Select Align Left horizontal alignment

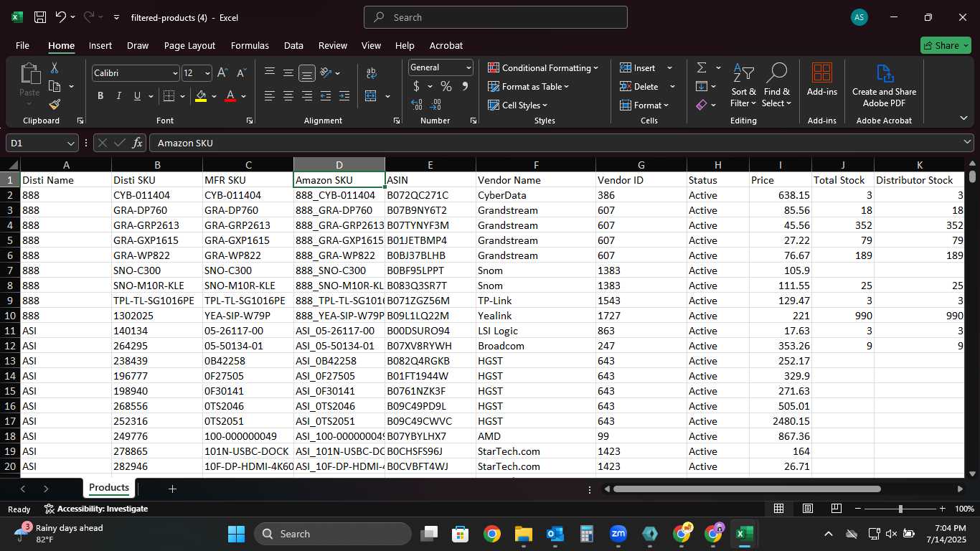click(x=270, y=96)
